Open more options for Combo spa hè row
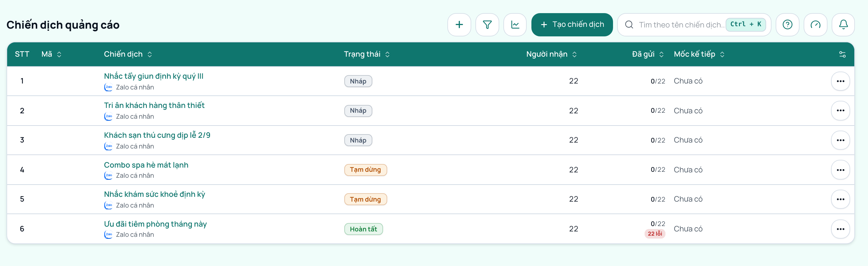The width and height of the screenshot is (868, 266). tap(840, 170)
